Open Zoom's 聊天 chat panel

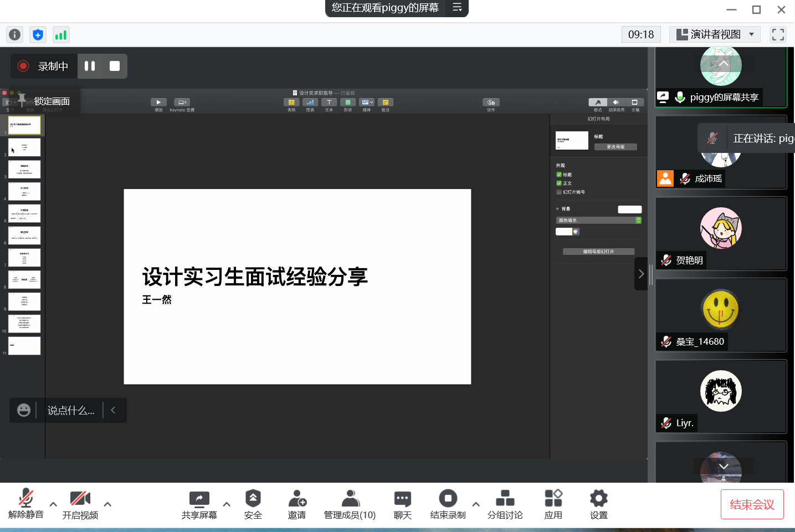tap(402, 504)
